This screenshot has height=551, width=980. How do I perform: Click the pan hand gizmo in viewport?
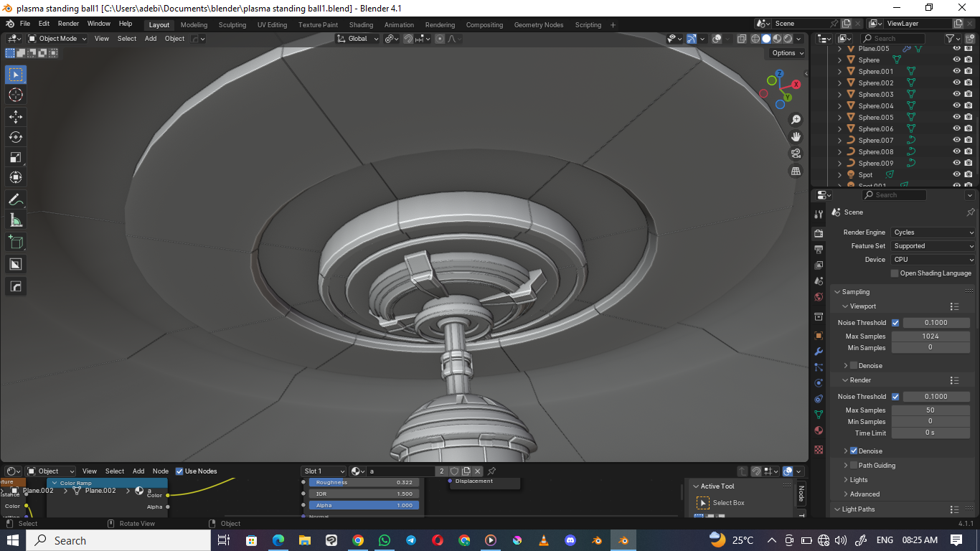[x=796, y=137]
